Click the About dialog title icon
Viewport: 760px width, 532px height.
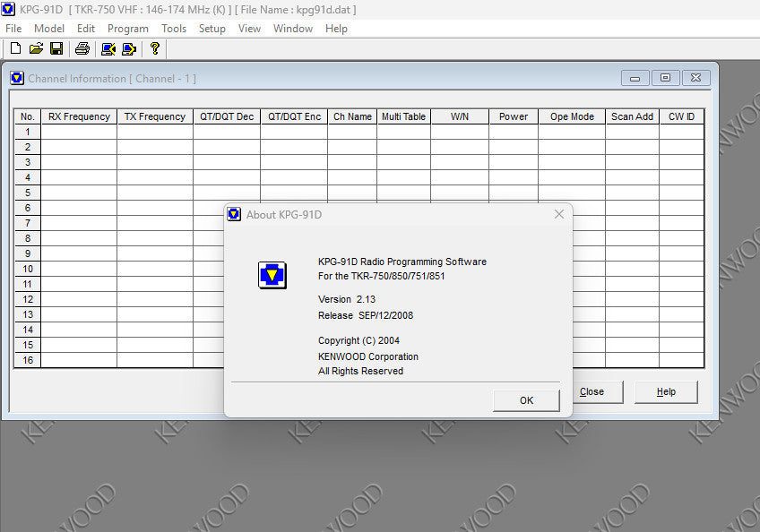pos(234,214)
